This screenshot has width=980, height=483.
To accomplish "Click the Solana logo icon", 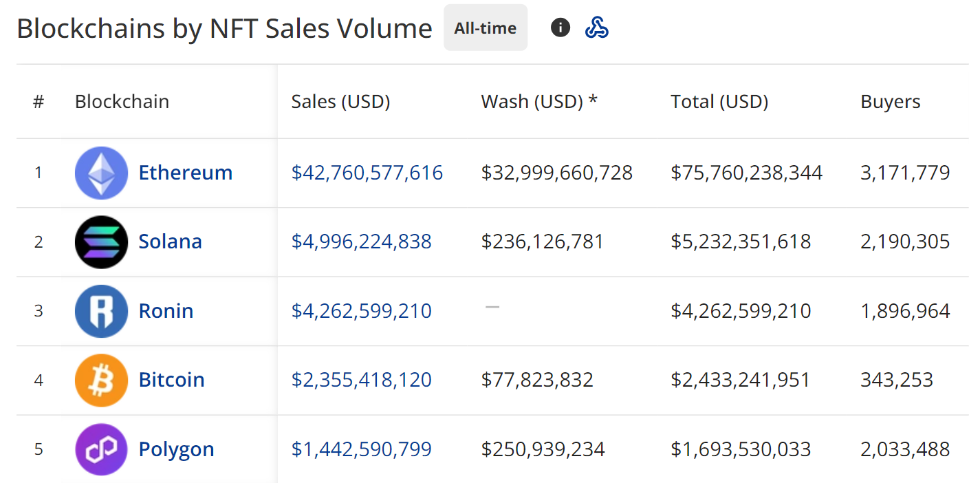I will click(101, 242).
